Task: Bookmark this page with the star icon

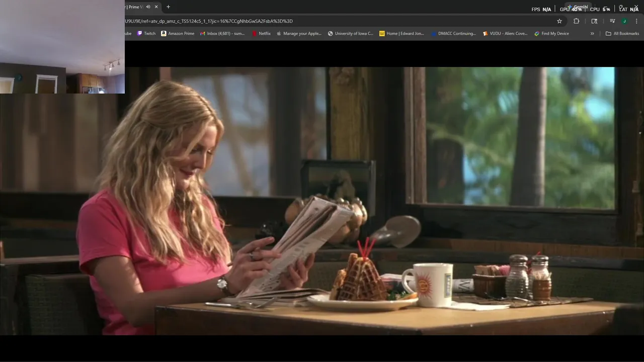Action: pyautogui.click(x=559, y=21)
